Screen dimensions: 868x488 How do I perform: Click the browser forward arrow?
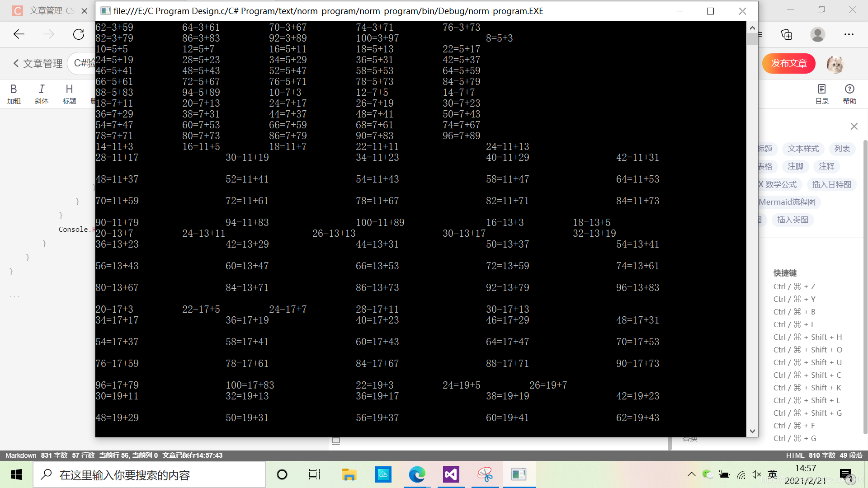coord(49,34)
